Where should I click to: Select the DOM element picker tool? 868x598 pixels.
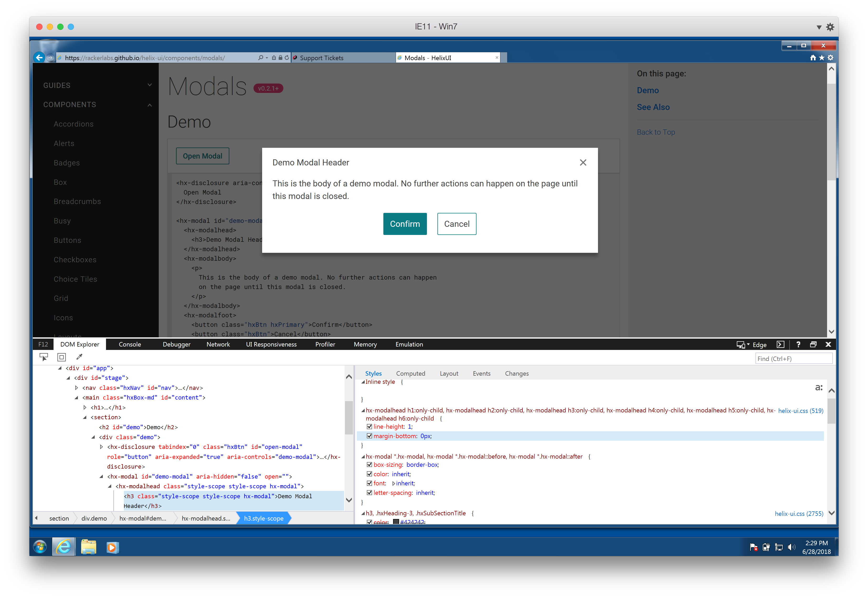click(44, 357)
